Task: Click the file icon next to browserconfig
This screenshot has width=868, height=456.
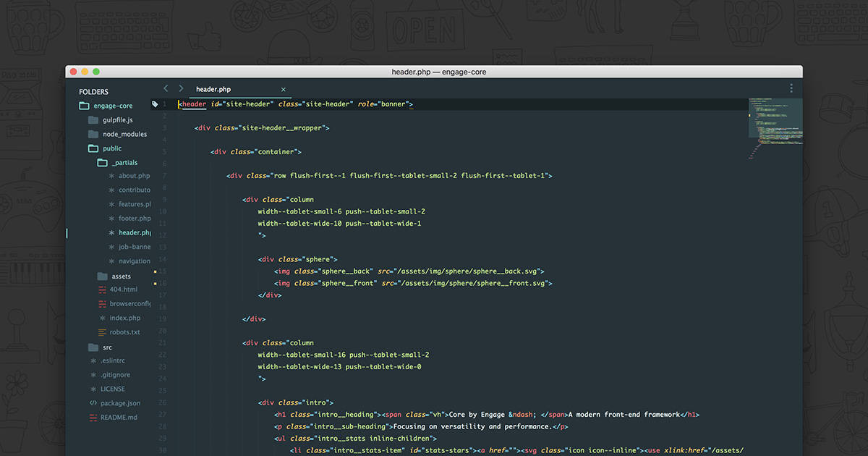Action: (x=102, y=303)
